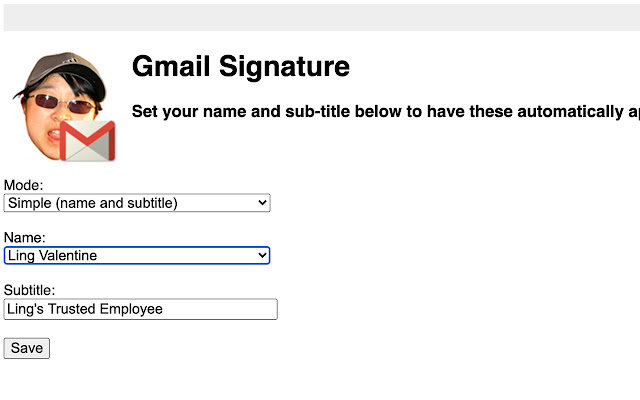The height and width of the screenshot is (400, 640).
Task: Click the chevron arrow of Name select
Action: click(x=262, y=256)
